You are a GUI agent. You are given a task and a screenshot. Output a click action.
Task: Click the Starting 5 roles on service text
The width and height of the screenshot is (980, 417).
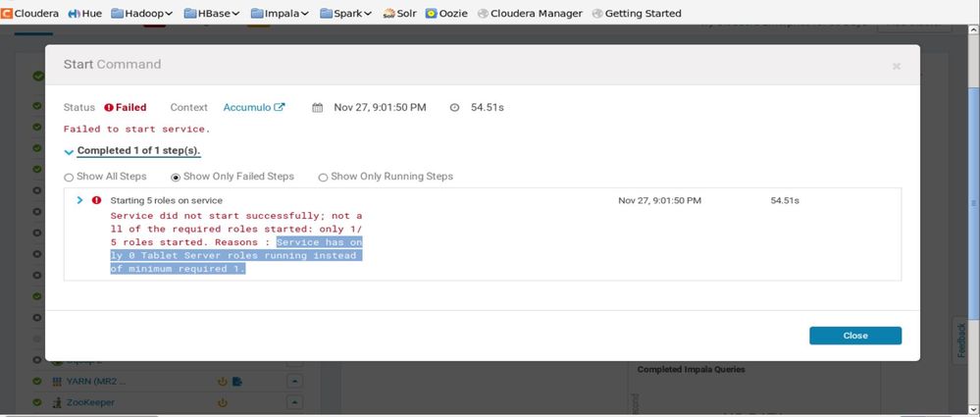coord(166,201)
